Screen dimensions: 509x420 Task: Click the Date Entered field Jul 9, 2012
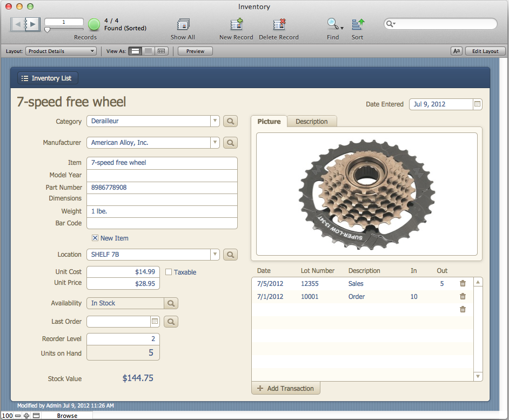[441, 104]
